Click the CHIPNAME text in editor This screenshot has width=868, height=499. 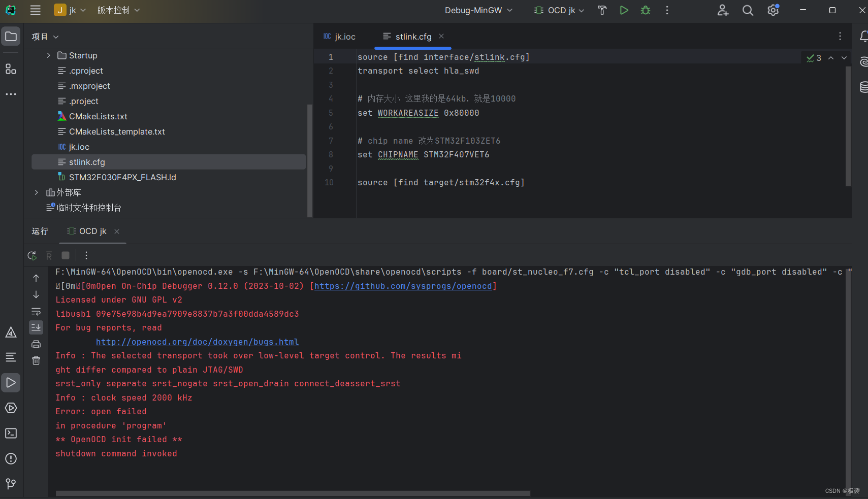pos(398,154)
